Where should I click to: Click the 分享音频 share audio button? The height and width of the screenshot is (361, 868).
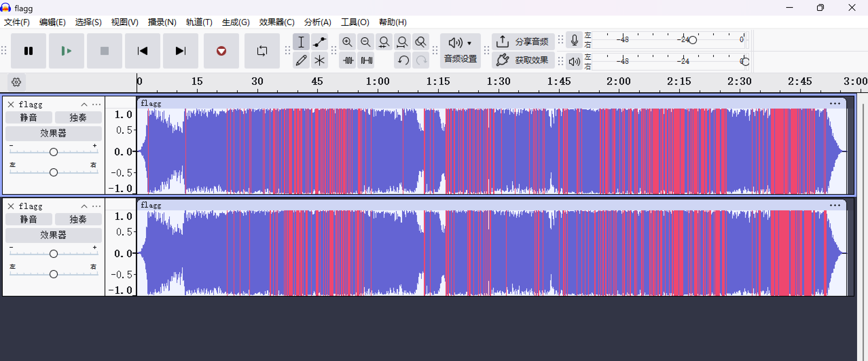523,42
